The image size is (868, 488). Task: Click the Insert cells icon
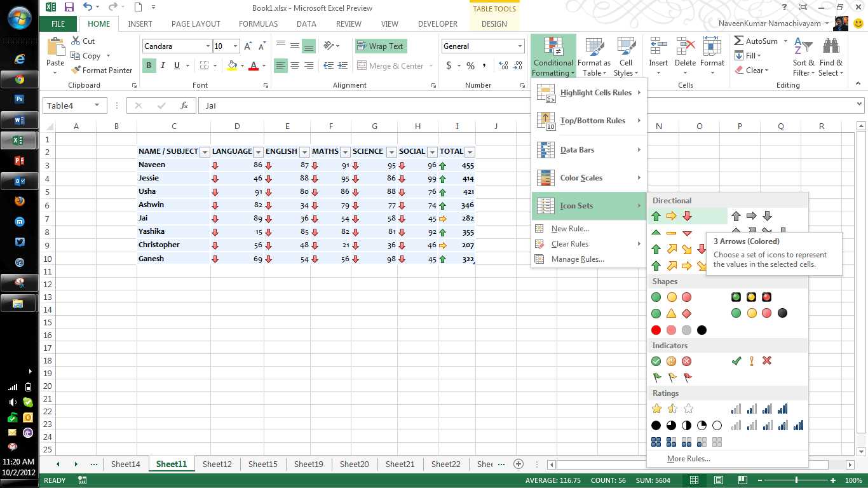click(x=658, y=46)
